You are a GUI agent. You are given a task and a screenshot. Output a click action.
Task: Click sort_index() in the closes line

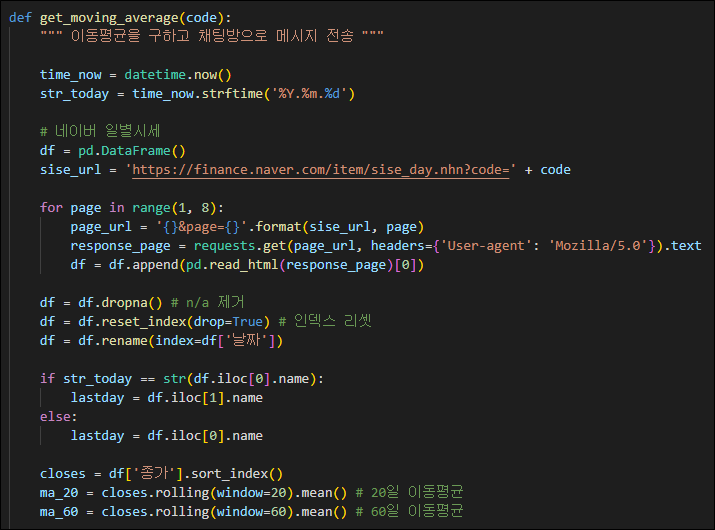[x=237, y=473]
